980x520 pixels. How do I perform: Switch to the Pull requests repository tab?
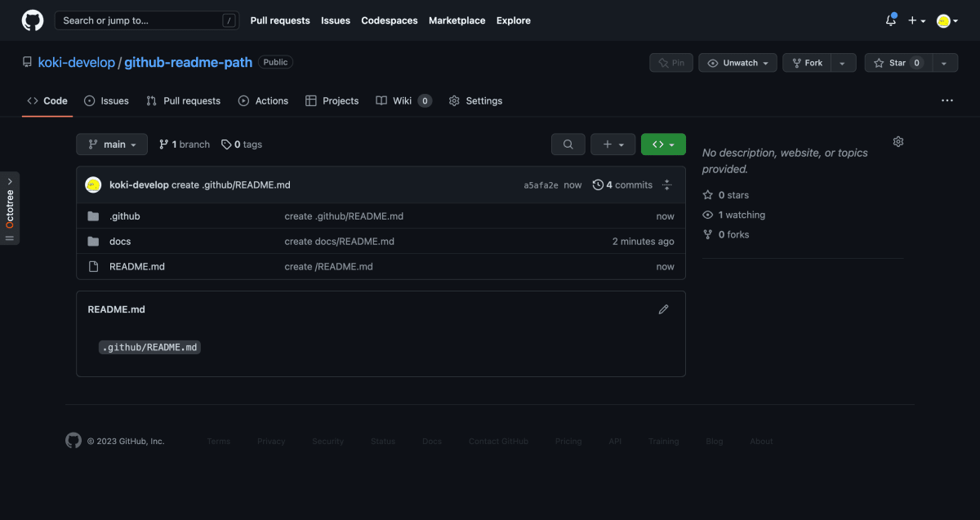pyautogui.click(x=183, y=100)
